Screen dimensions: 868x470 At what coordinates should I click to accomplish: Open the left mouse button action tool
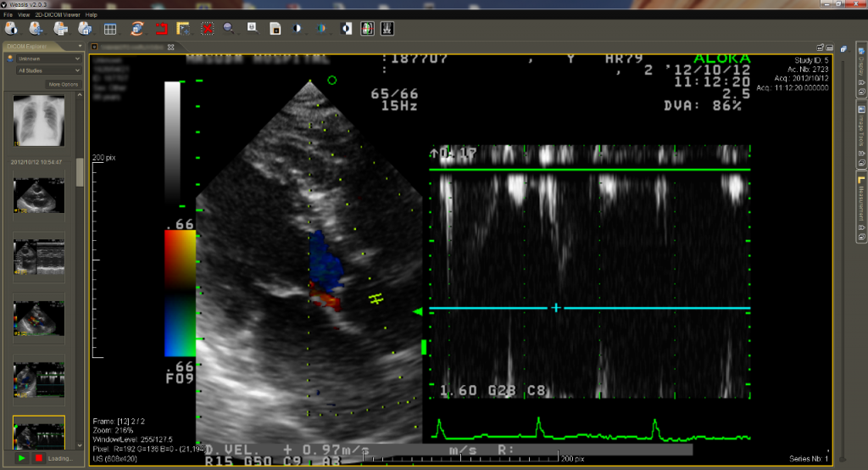11,28
